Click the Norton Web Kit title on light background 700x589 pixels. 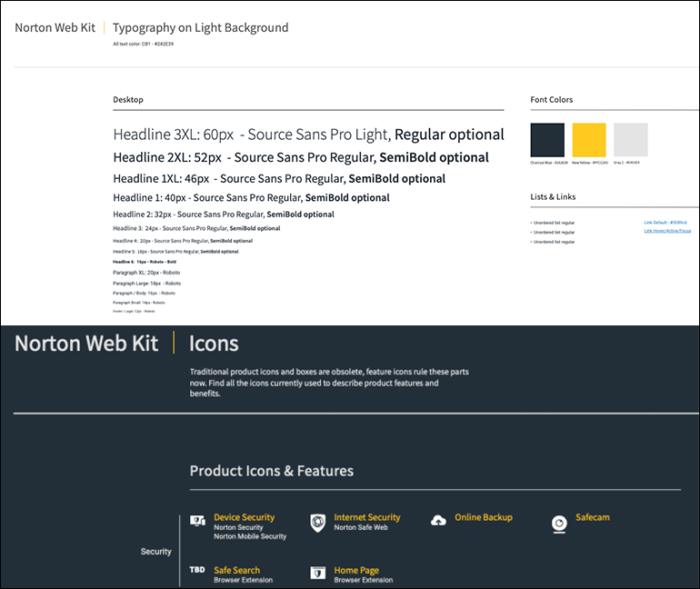coord(55,27)
